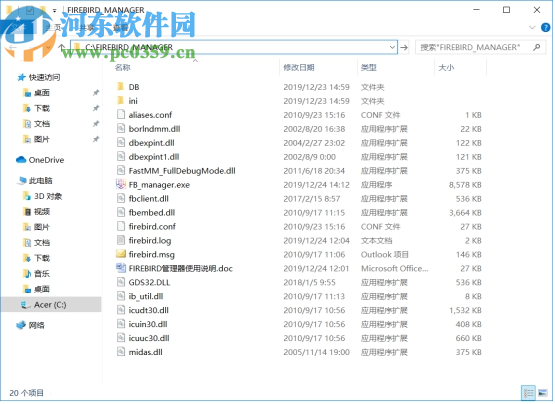Select the firebird.msg Outlook item icon

click(x=121, y=254)
